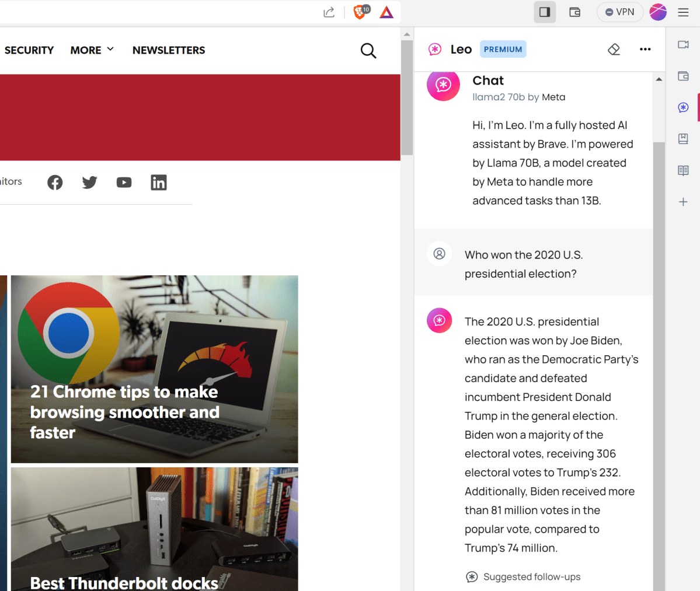700x591 pixels.
Task: Open Leo more options menu
Action: (645, 49)
